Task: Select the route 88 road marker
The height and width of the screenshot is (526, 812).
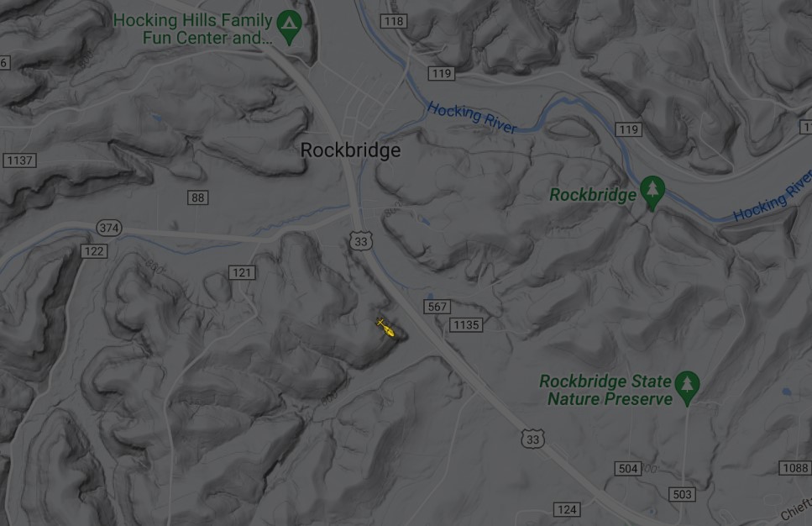Action: [x=198, y=197]
